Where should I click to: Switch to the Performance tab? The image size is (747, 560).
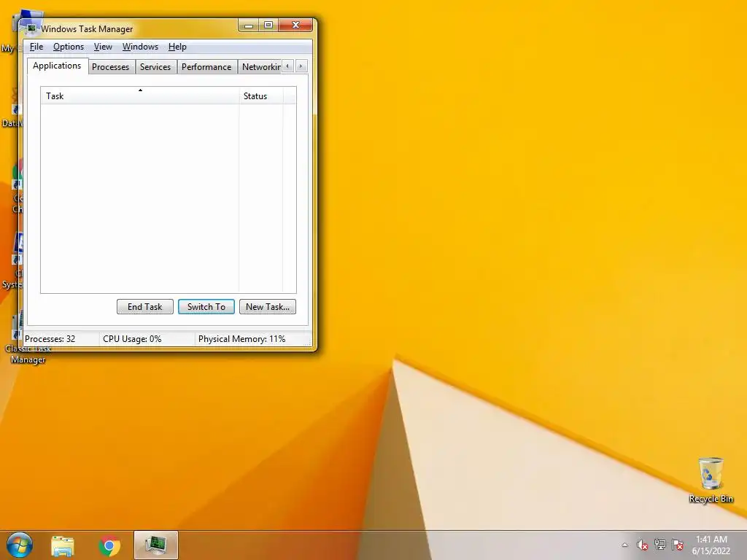click(206, 67)
